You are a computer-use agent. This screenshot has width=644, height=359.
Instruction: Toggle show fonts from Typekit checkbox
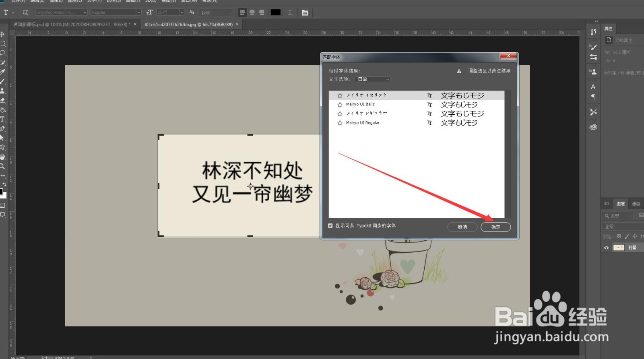330,226
